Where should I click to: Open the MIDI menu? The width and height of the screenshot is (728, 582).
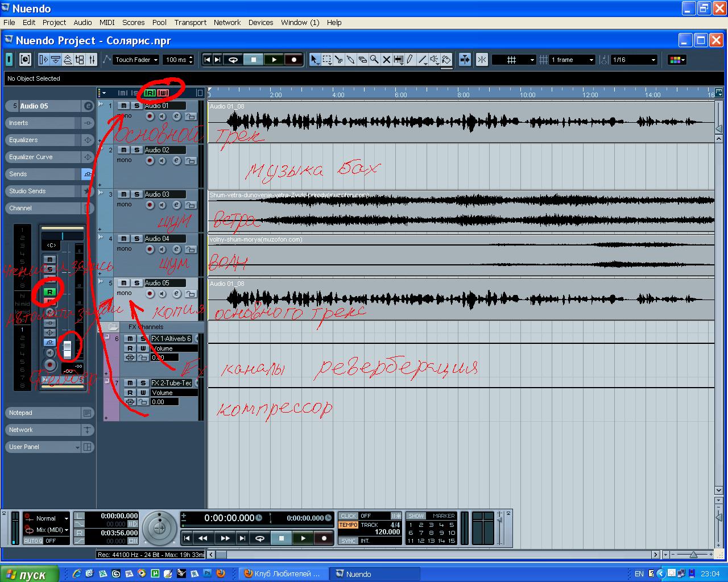(107, 23)
